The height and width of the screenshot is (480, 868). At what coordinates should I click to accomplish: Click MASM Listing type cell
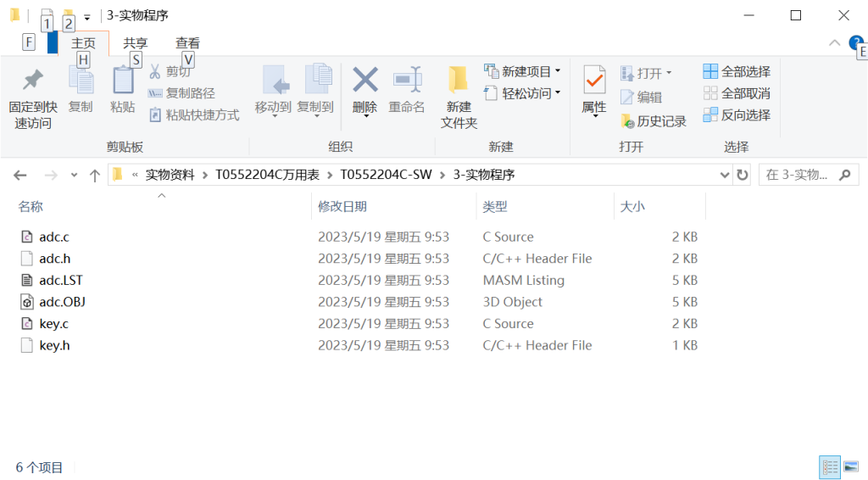click(x=524, y=280)
